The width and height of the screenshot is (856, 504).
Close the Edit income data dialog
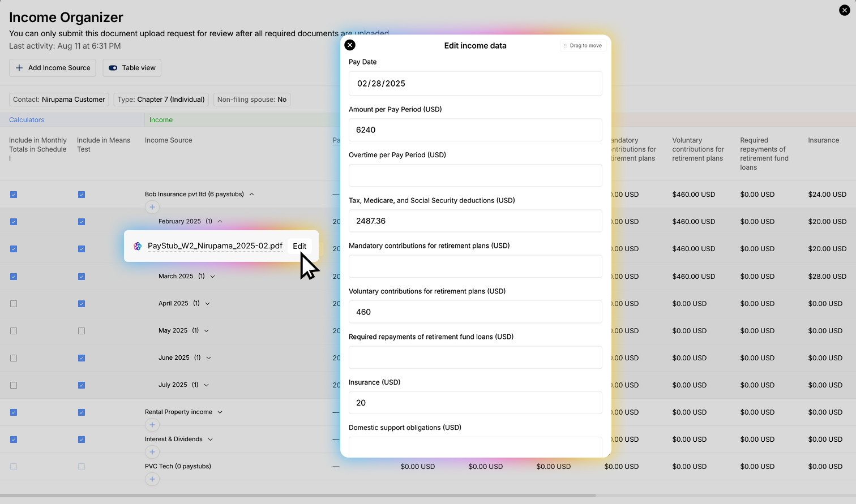pos(350,45)
